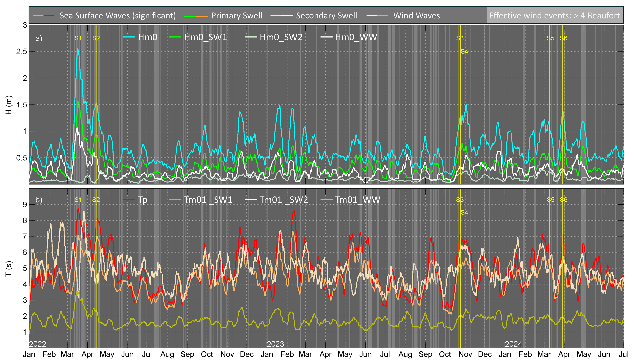
Task: Click the S1 storm marker in panel a
Action: click(x=78, y=38)
